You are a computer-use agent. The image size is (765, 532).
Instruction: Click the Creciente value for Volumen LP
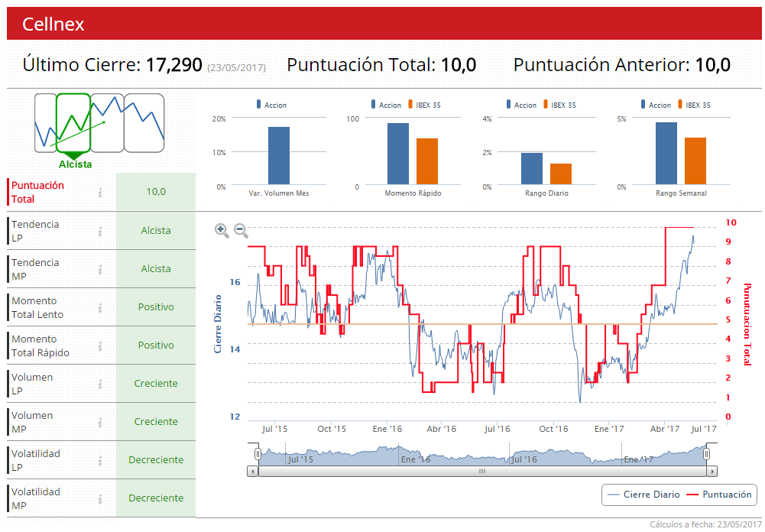click(x=156, y=383)
